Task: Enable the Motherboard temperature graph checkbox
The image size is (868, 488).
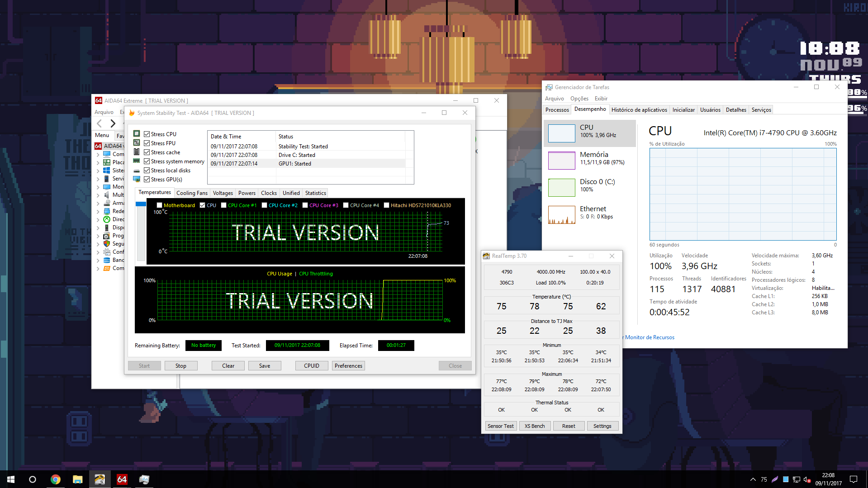Action: (x=159, y=205)
